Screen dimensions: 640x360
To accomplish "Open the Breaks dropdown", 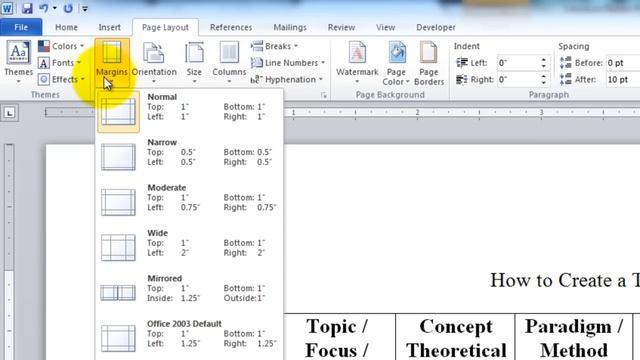I will point(274,46).
